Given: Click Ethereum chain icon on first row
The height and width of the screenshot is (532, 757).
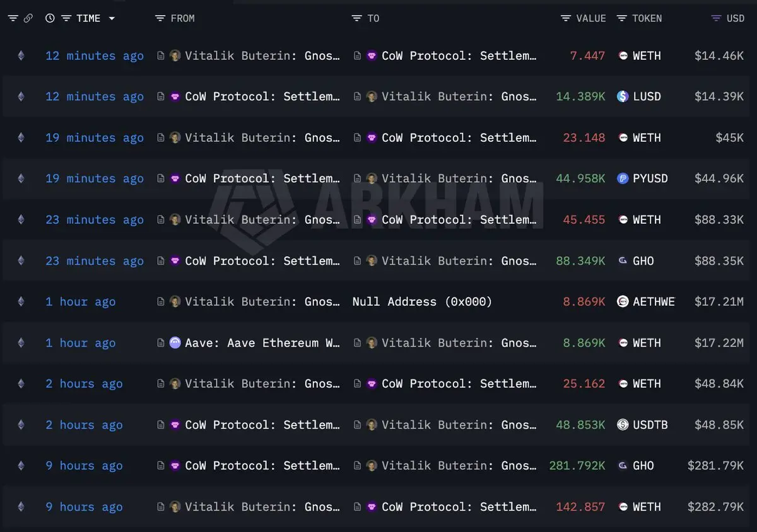Looking at the screenshot, I should 21,55.
